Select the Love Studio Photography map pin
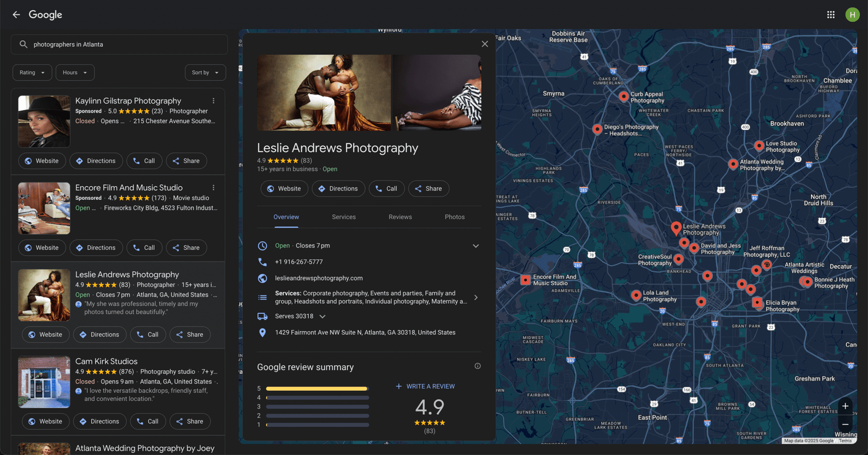 coord(759,146)
